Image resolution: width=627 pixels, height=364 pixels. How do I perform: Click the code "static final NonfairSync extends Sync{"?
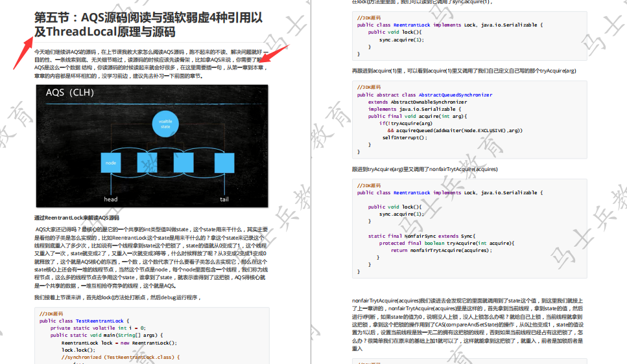tap(421, 236)
